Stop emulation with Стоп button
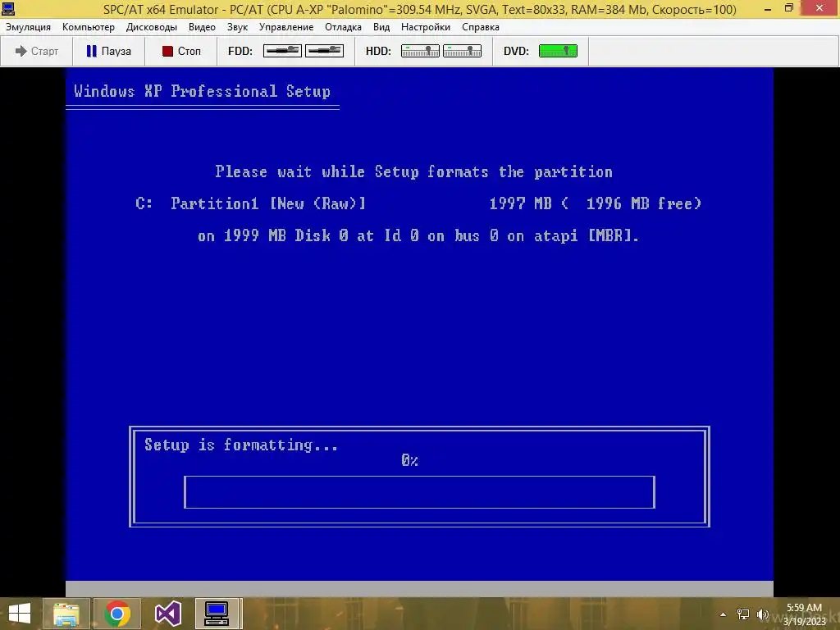The height and width of the screenshot is (630, 840). 181,51
